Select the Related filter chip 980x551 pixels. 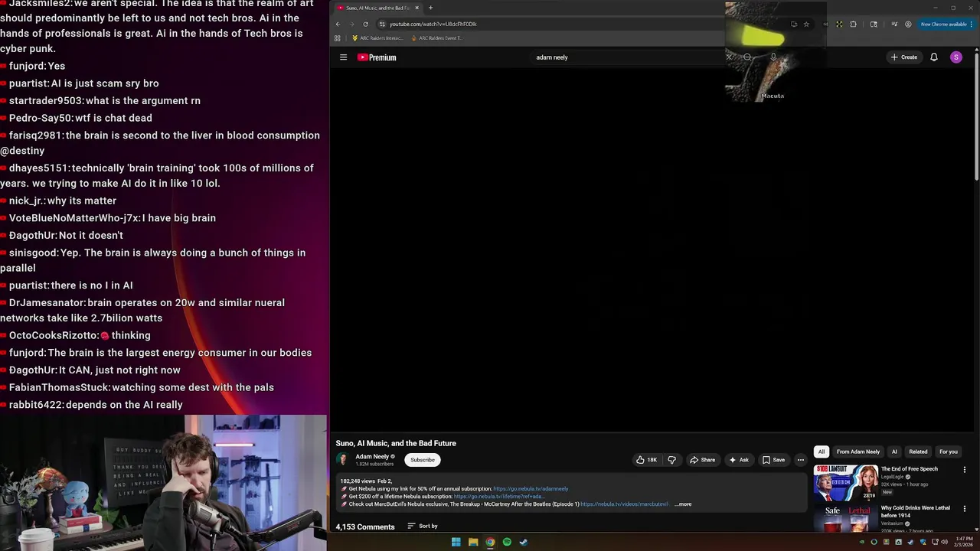[918, 452]
